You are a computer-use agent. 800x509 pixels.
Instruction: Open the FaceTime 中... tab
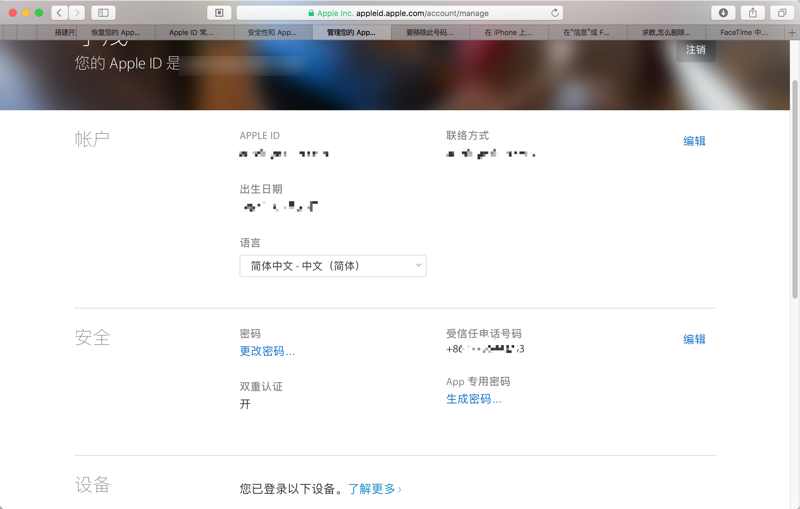click(x=744, y=33)
